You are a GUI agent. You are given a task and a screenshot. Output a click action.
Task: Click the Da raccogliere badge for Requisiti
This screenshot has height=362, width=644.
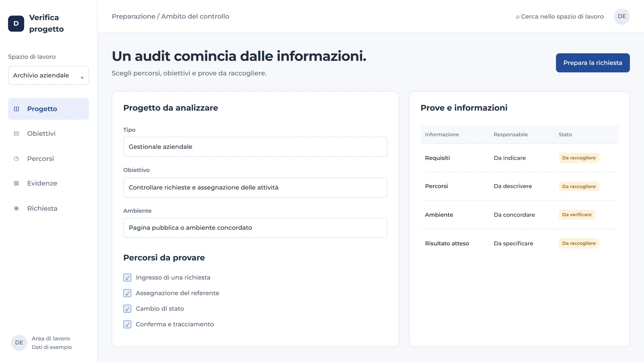[579, 158]
